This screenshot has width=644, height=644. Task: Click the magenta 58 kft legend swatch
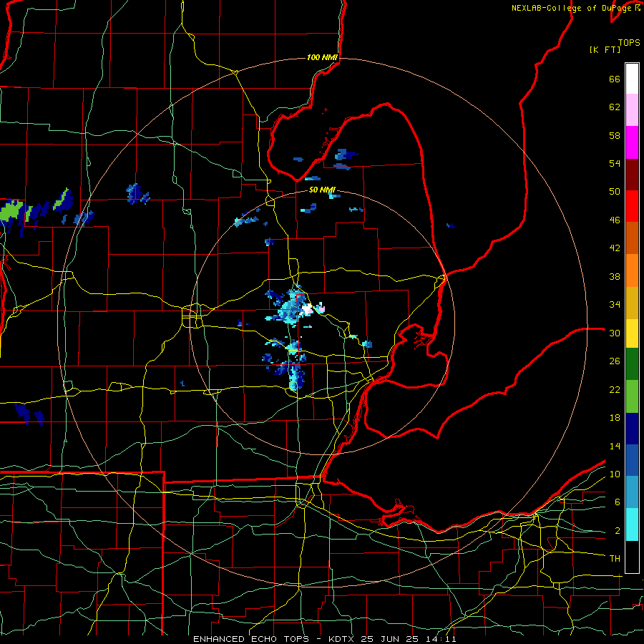click(x=632, y=142)
